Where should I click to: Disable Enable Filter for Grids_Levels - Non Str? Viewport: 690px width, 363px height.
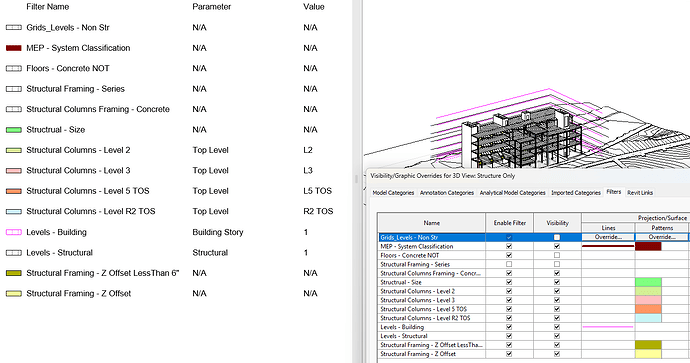tap(509, 238)
